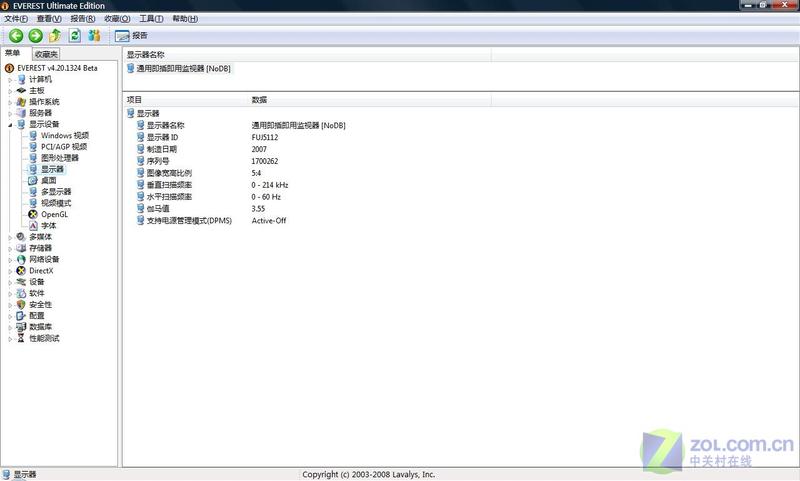Click the 软件 software icon
Image resolution: width=800 pixels, height=481 pixels.
tap(21, 293)
